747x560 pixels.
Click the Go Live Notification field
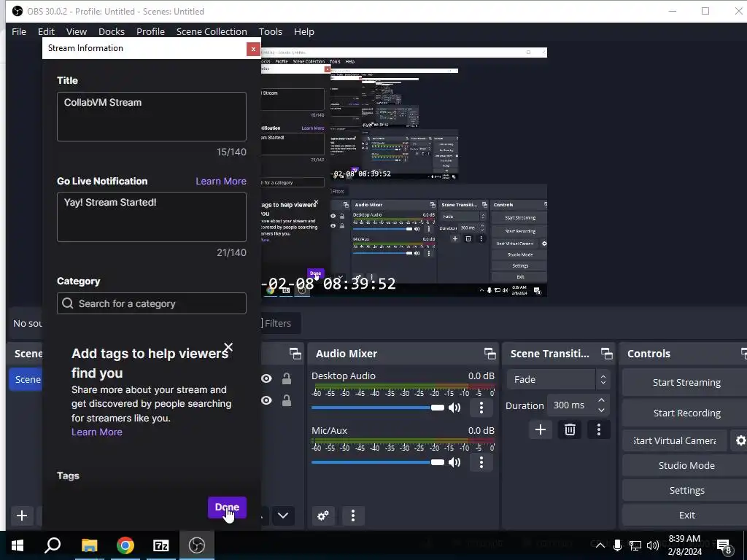(152, 217)
